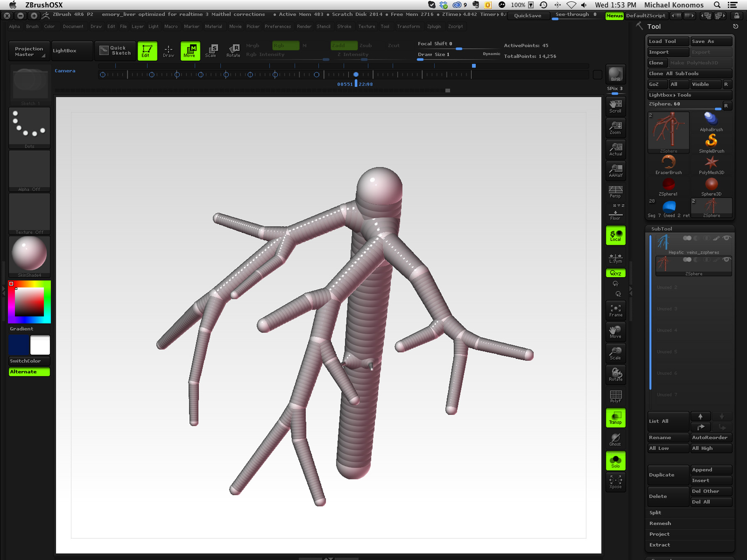Toggle Solo mode off

pos(615,461)
